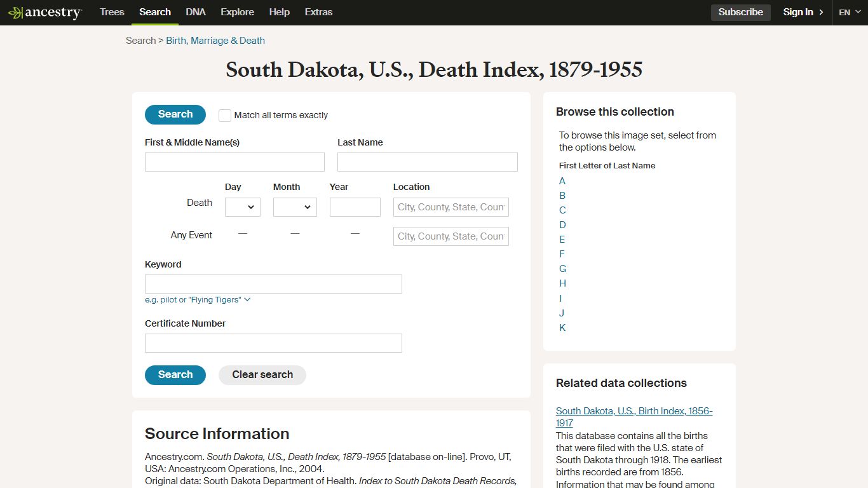Screen dimensions: 868x488
Task: Open the Search menu in navbar
Action: 155,12
